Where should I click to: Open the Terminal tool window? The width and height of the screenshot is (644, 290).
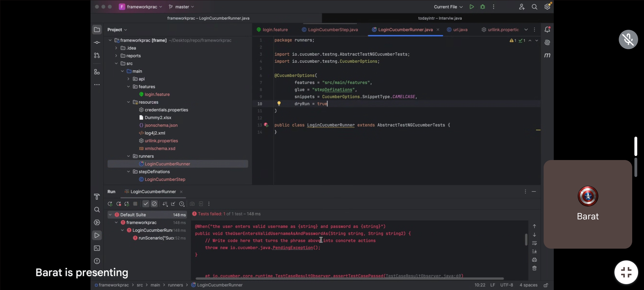coord(97,248)
